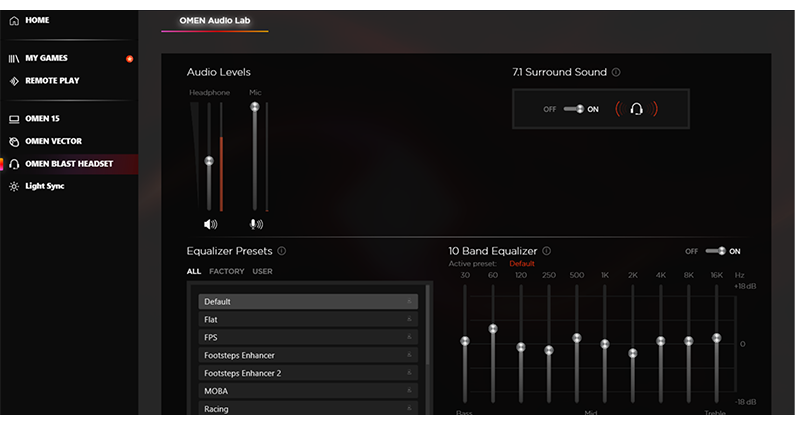Image resolution: width=795 pixels, height=430 pixels.
Task: Click the headphone volume slider knob
Action: click(x=209, y=161)
